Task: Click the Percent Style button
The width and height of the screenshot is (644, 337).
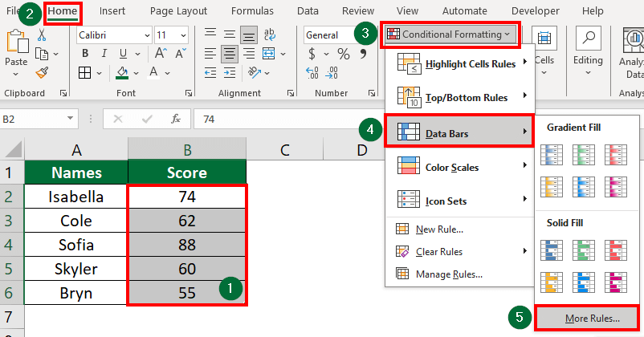Action: (343, 54)
